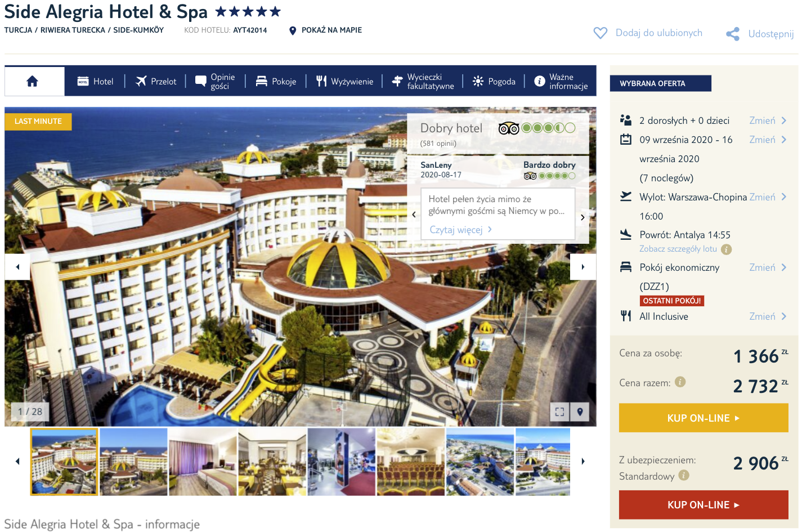This screenshot has height=532, width=802.
Task: Click the SanLeny reviewer name
Action: [x=436, y=165]
